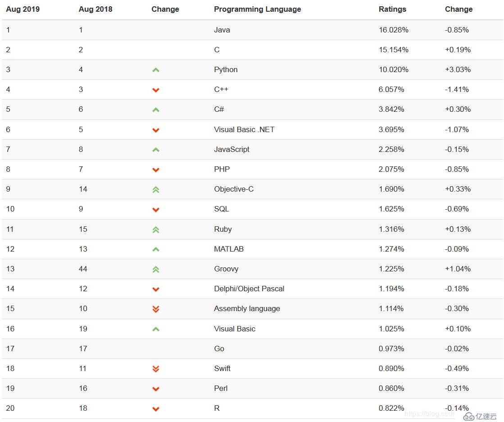Click the red down arrow beside C++

pos(156,90)
